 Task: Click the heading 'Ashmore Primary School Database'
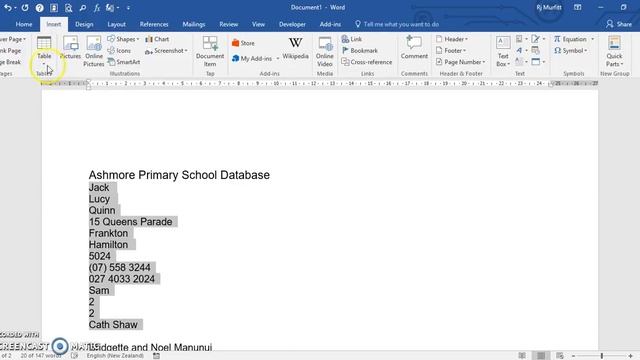click(179, 175)
